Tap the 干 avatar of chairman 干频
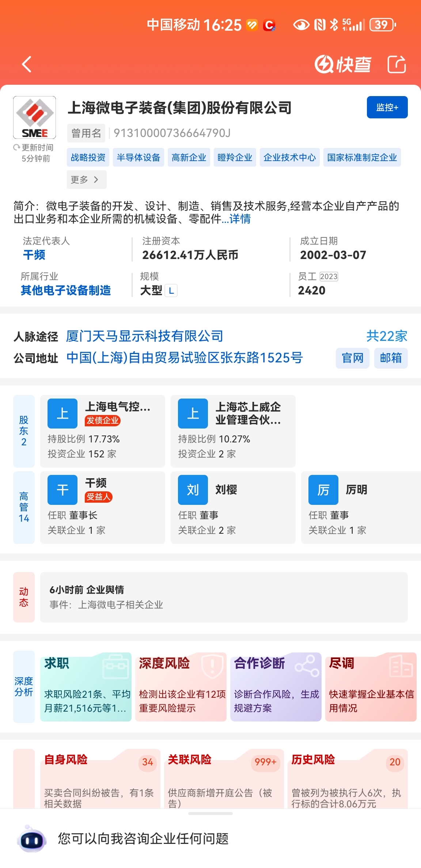This screenshot has width=421, height=868. tap(62, 490)
